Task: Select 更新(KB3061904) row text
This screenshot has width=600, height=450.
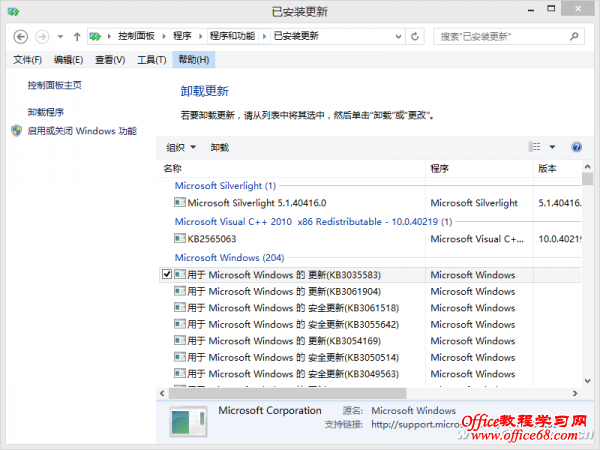Action: point(284,292)
